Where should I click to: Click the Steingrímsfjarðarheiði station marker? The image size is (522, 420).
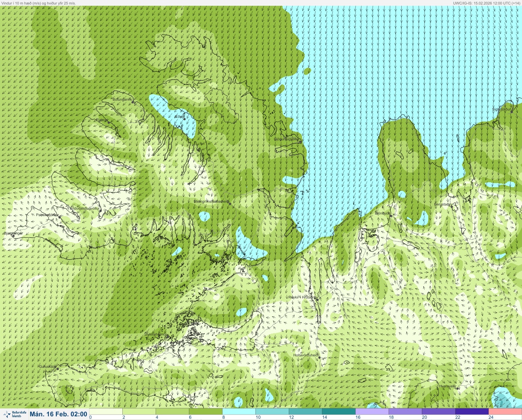(x=230, y=203)
